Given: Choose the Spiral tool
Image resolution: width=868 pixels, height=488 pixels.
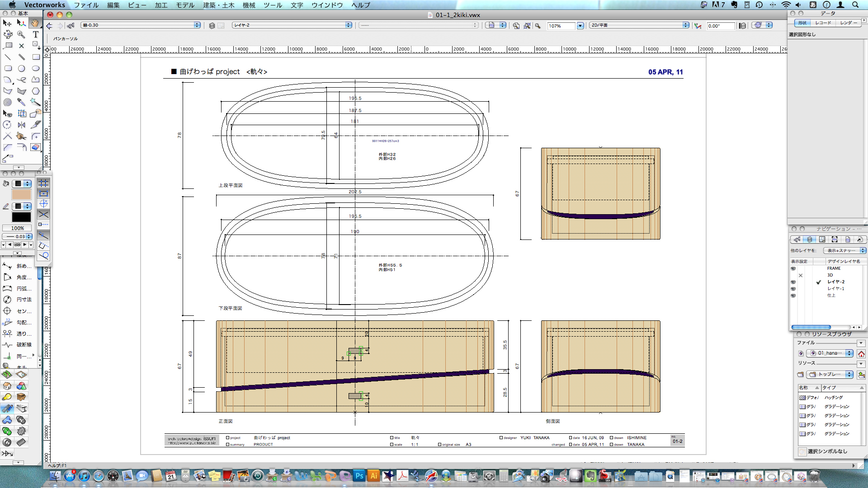Looking at the screenshot, I should (x=7, y=102).
